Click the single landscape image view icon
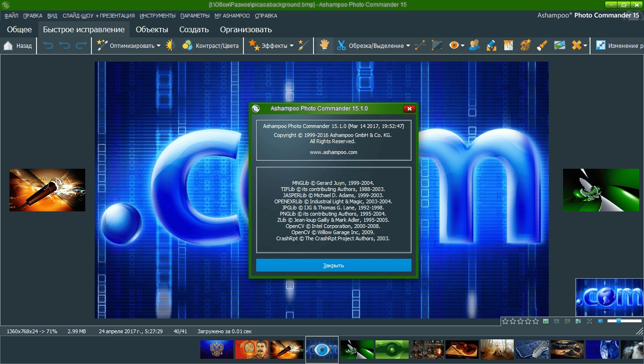Viewport: 644px width, 364px height. tap(546, 321)
